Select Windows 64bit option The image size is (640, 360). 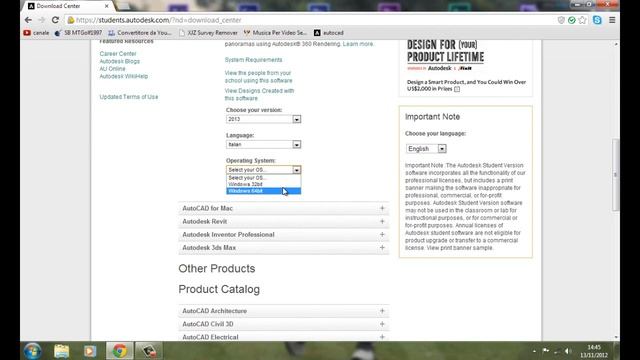click(x=264, y=191)
